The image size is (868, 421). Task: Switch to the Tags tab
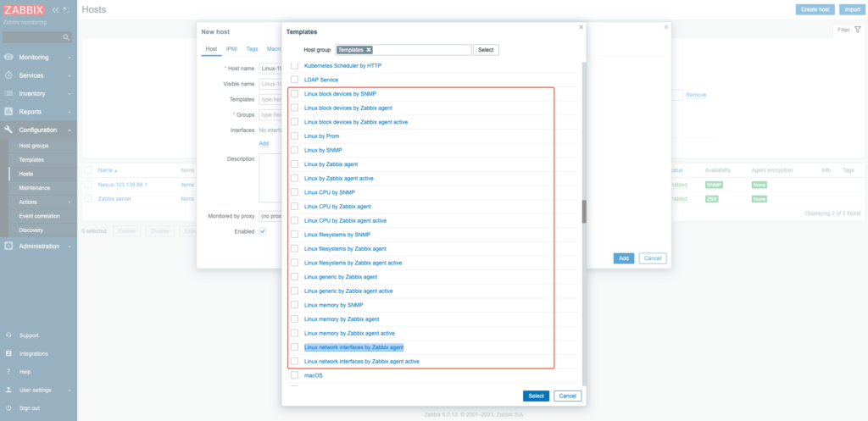tap(252, 48)
